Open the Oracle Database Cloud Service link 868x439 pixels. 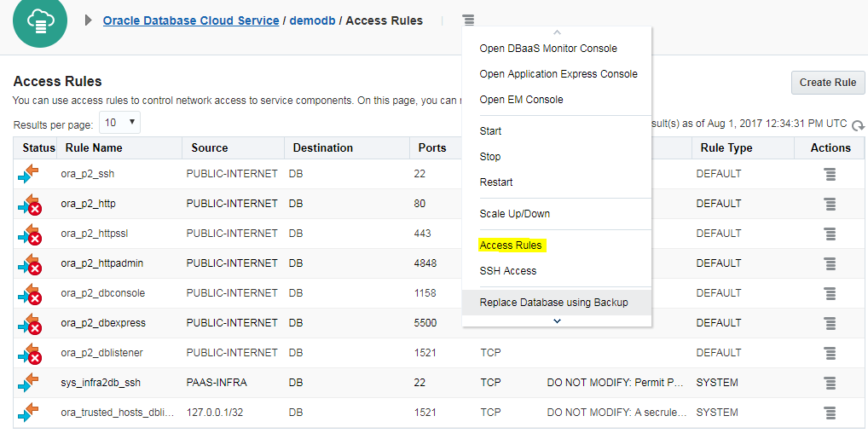191,20
